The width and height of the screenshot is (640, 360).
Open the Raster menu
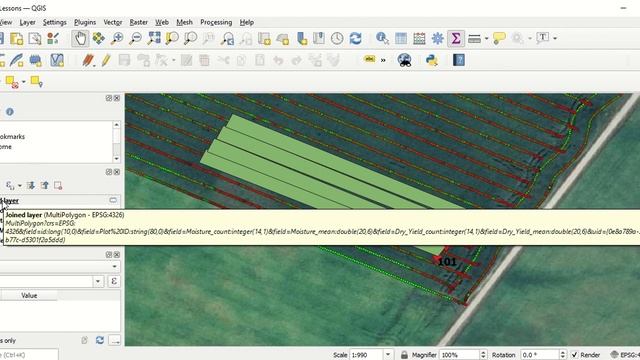[x=139, y=22]
